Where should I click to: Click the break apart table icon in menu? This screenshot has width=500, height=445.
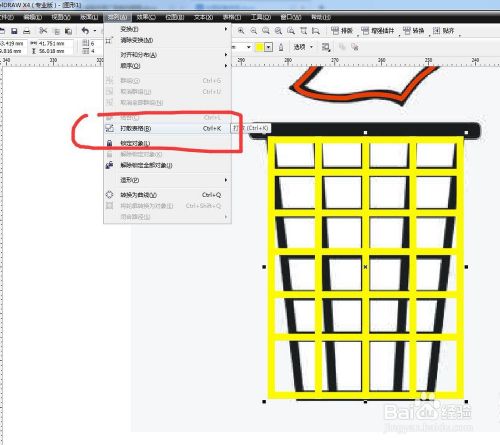(x=109, y=128)
